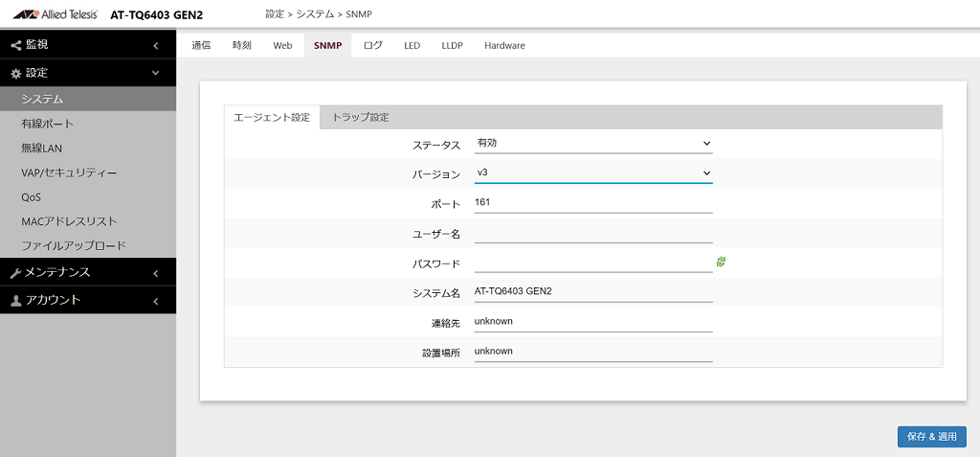
Task: Expand the アカウント menu chevron
Action: click(156, 301)
